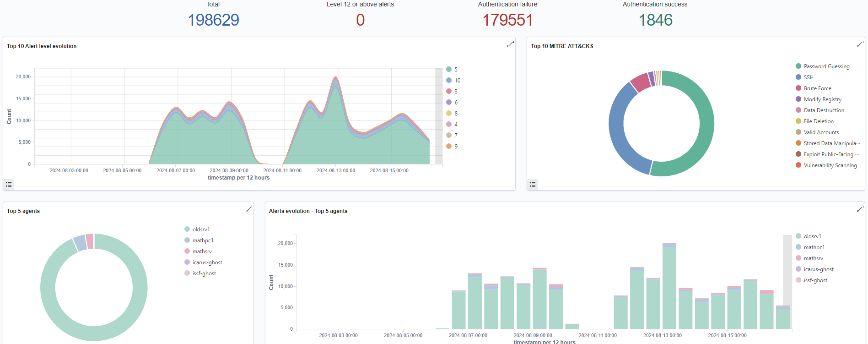Toggle level 6 series in alert legend
Image resolution: width=868 pixels, height=344 pixels.
point(452,103)
